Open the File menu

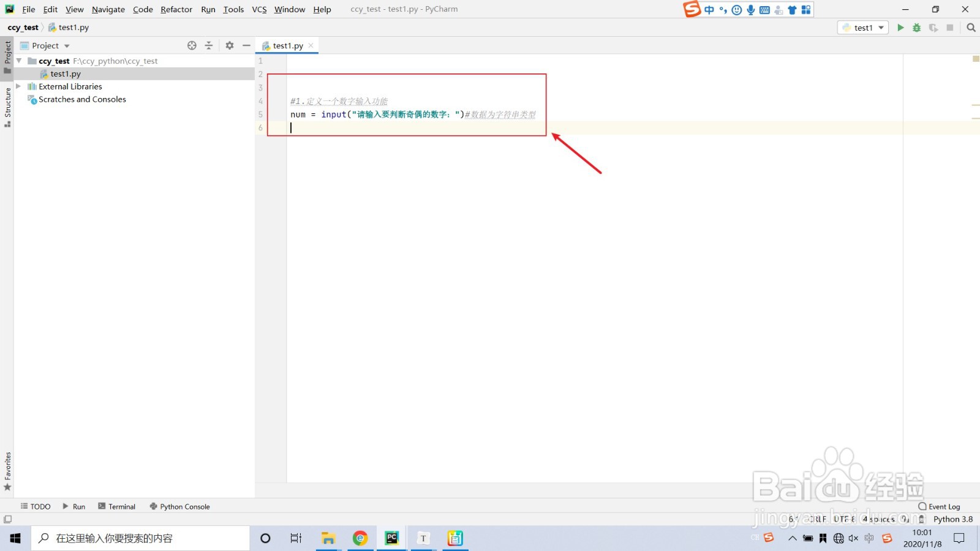[x=29, y=9]
